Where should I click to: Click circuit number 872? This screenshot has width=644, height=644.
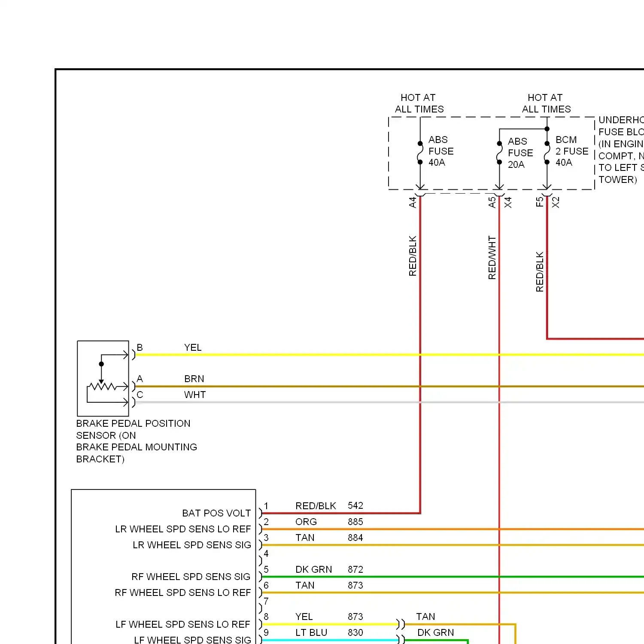tap(355, 569)
